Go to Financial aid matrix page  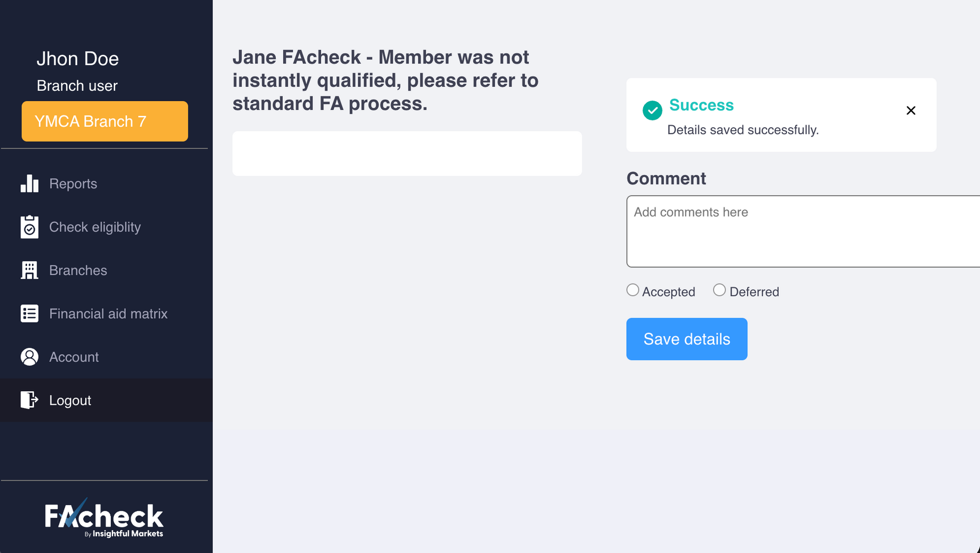(108, 314)
